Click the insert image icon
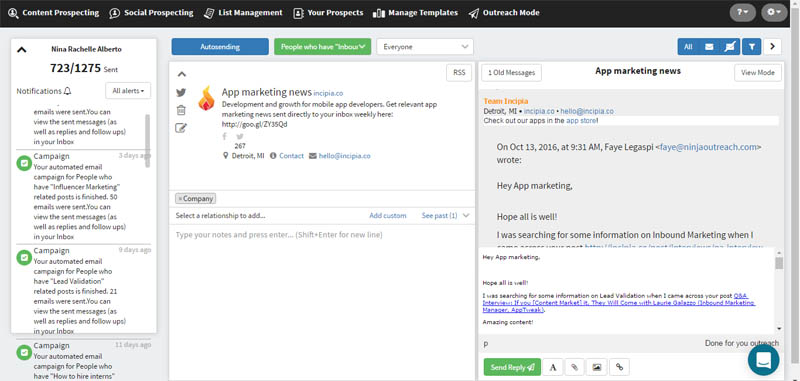This screenshot has height=381, width=800. pos(596,367)
